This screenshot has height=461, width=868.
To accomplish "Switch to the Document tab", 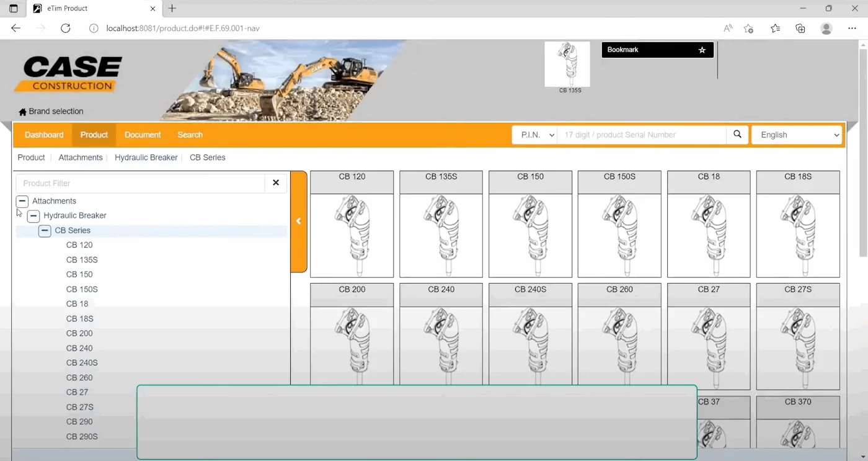I will [x=143, y=135].
